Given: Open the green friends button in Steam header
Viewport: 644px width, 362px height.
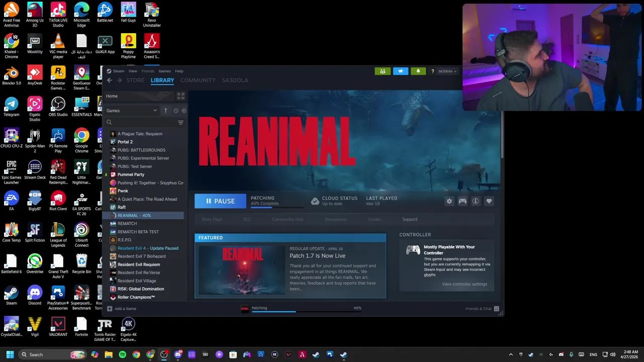Looking at the screenshot, I should point(382,71).
